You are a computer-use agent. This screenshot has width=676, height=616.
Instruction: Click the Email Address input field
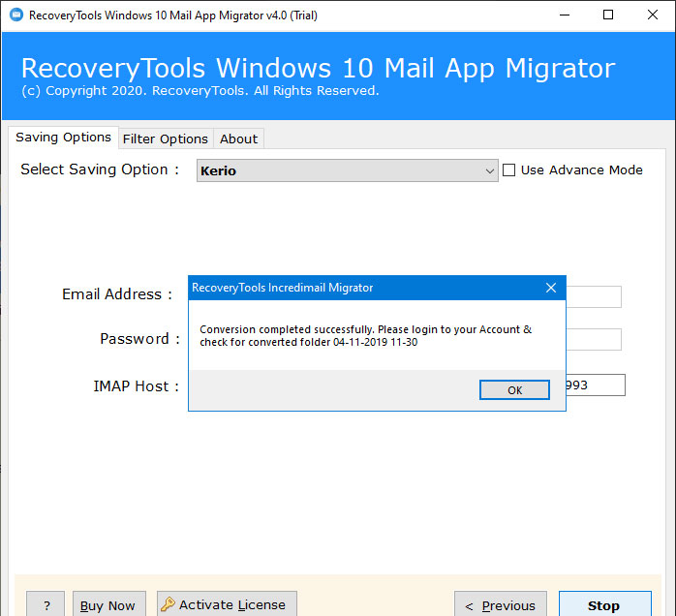coord(594,296)
